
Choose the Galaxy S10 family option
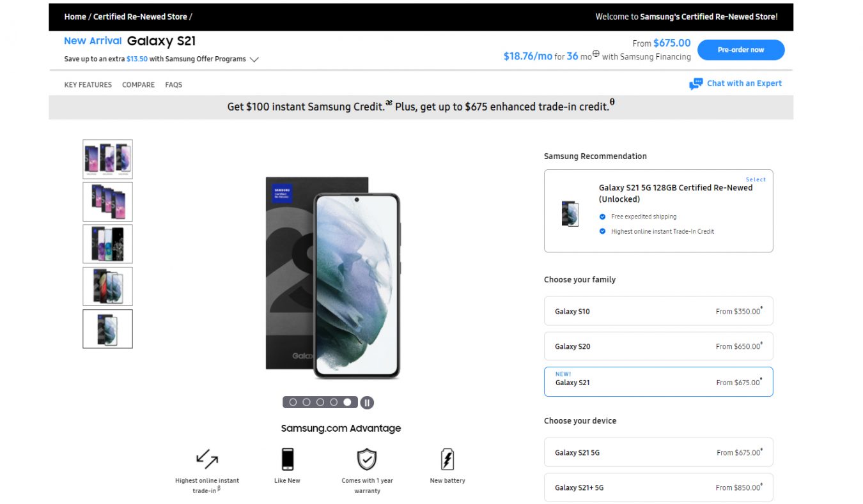(658, 311)
